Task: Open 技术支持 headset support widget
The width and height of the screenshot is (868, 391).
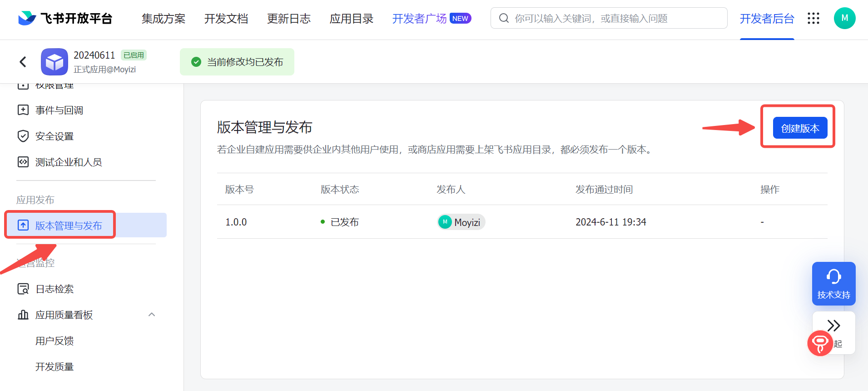Action: [x=833, y=283]
